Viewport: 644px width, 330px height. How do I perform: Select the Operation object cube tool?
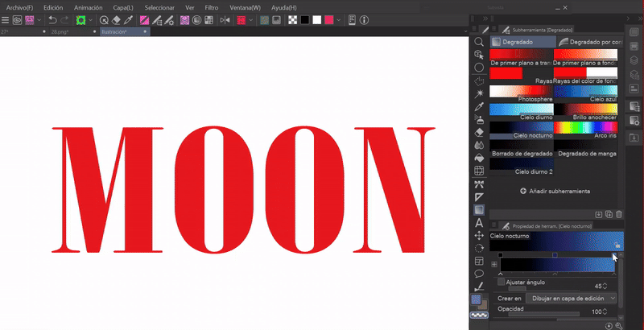pyautogui.click(x=479, y=55)
